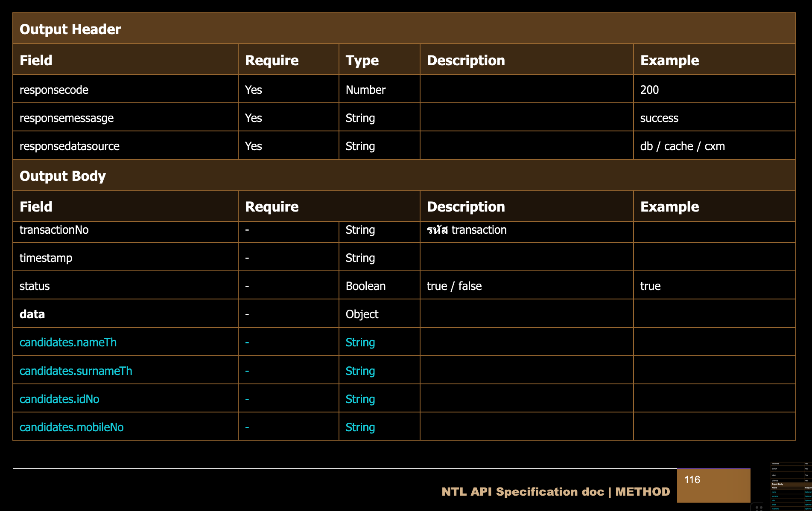Select the candidates.surnameTh field name

click(x=76, y=371)
